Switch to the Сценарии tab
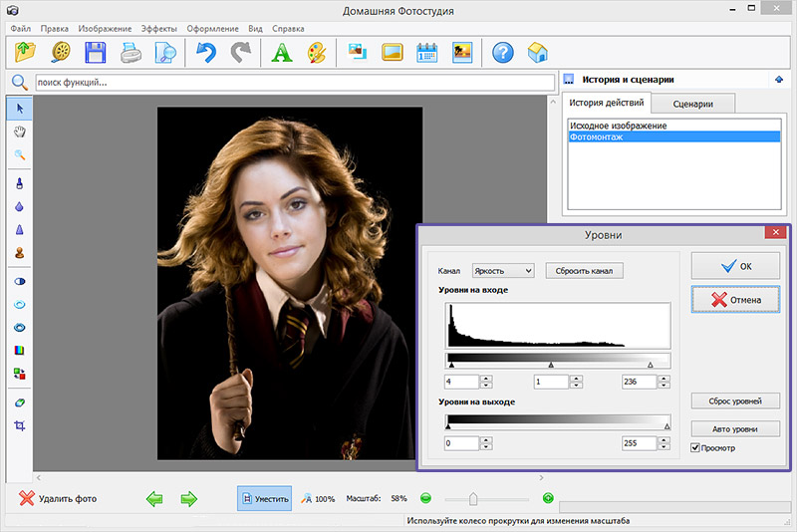The width and height of the screenshot is (797, 532). [692, 104]
